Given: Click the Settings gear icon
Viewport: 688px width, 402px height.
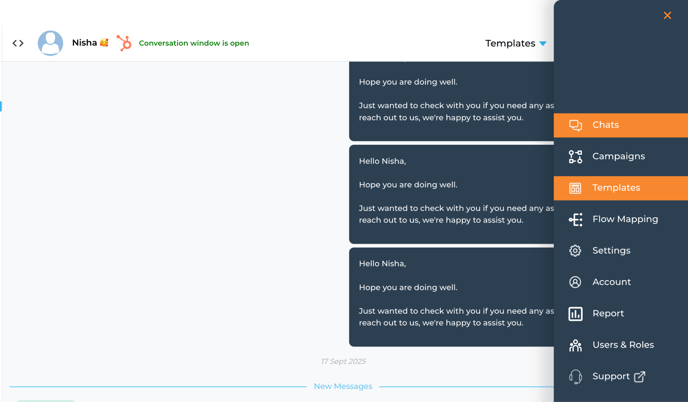Looking at the screenshot, I should (x=575, y=251).
